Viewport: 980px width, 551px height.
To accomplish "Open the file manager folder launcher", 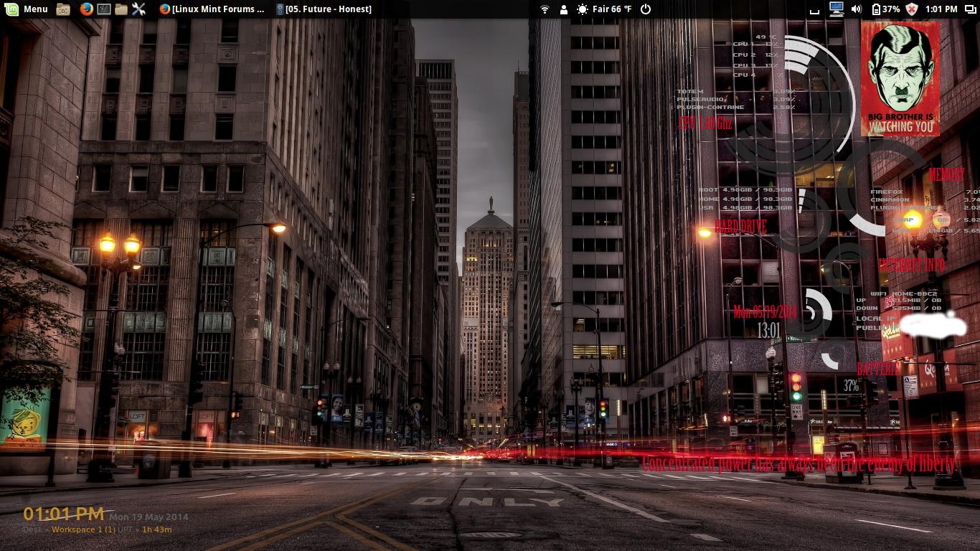I will click(121, 9).
